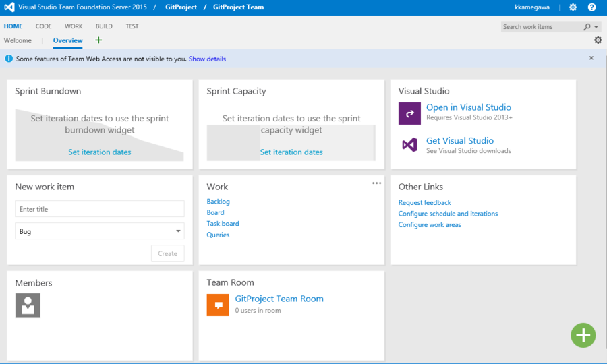The image size is (607, 364).
Task: Open the help question mark icon
Action: coord(592,7)
